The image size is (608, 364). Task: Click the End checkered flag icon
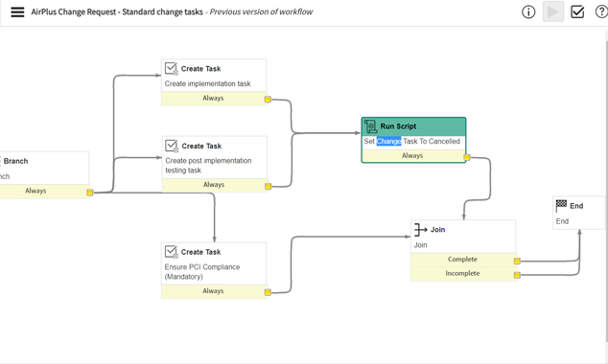click(x=561, y=206)
